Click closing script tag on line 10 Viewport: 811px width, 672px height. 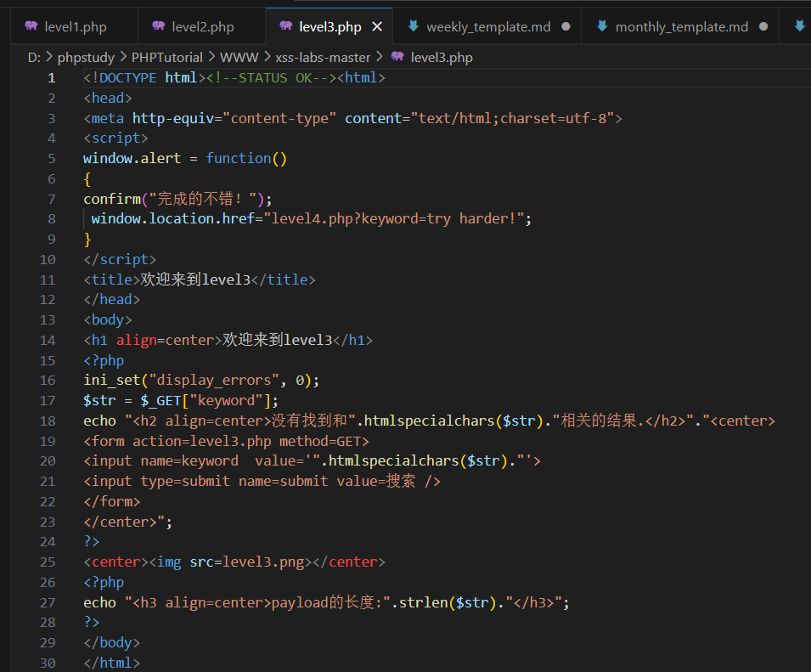coord(120,260)
